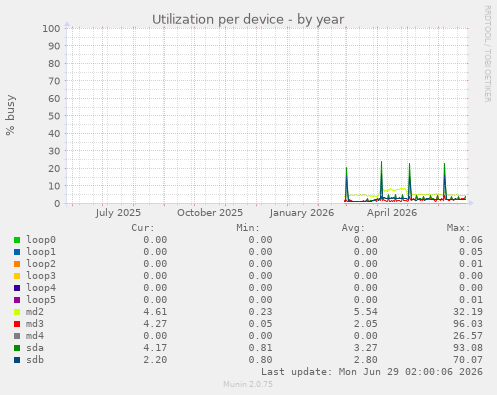Click the July 2025 x-axis label
This screenshot has width=497, height=395.
pos(118,213)
